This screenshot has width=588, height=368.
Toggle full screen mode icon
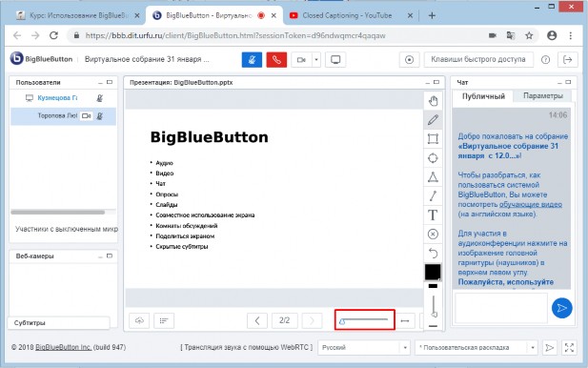click(x=569, y=347)
